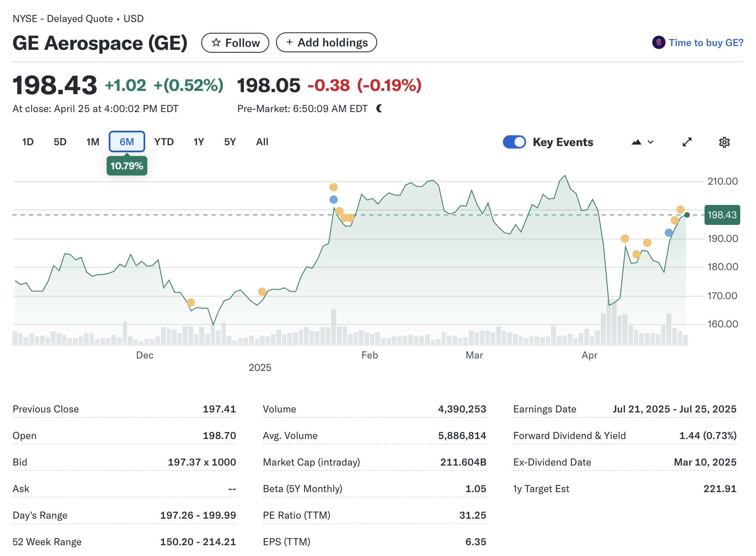Screen dimensions: 756x556
Task: Select the 1Y range tab
Action: (199, 142)
